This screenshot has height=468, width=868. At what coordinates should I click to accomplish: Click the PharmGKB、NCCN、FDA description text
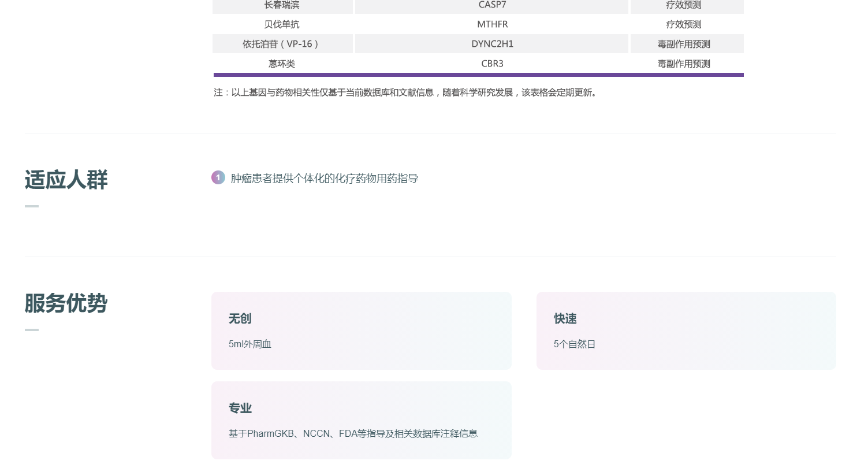coord(353,434)
